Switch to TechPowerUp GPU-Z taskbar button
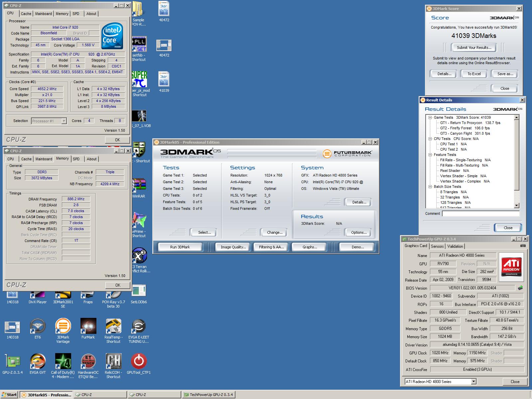The image size is (532, 399). (x=209, y=395)
